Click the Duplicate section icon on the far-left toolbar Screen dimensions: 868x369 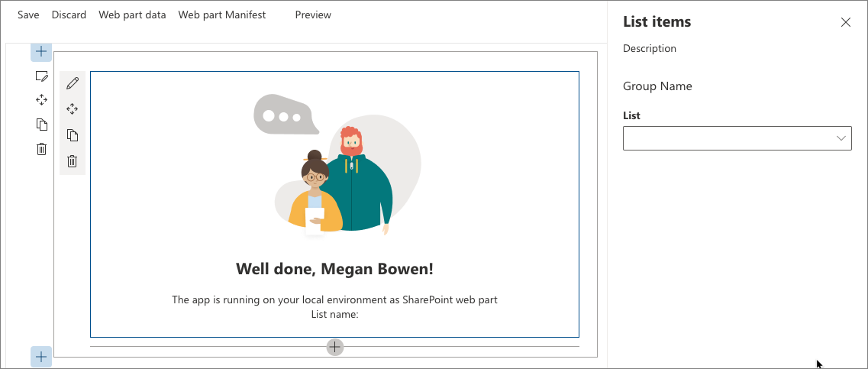click(42, 125)
